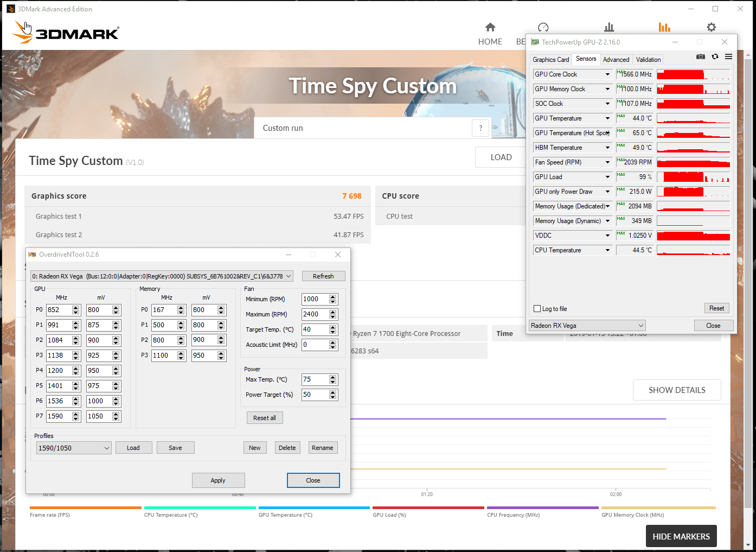Open 3DMark Stress Tests icon
The height and width of the screenshot is (552, 756).
point(609,27)
